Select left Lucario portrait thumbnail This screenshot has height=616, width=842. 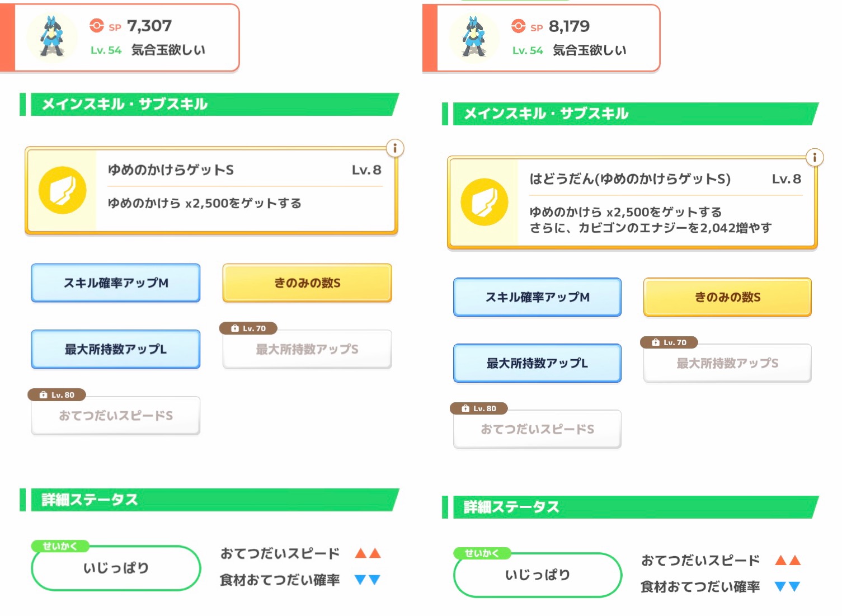(x=52, y=37)
